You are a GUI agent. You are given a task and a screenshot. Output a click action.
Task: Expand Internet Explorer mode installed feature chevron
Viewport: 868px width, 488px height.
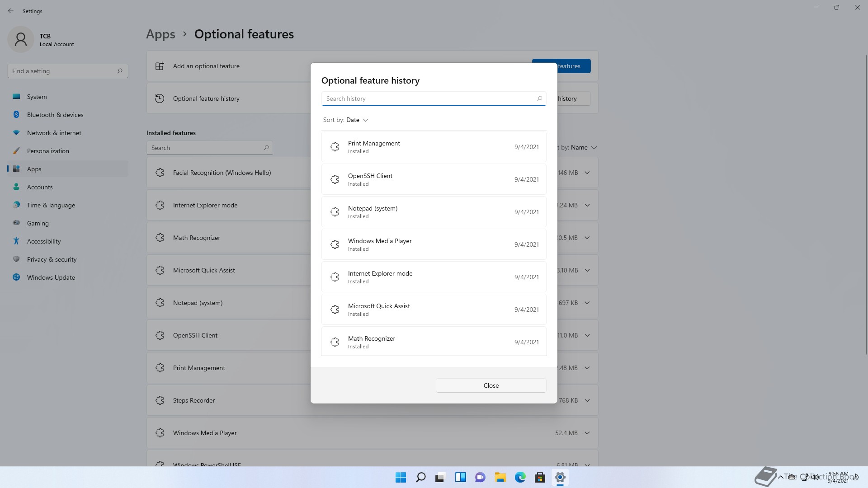pyautogui.click(x=587, y=205)
